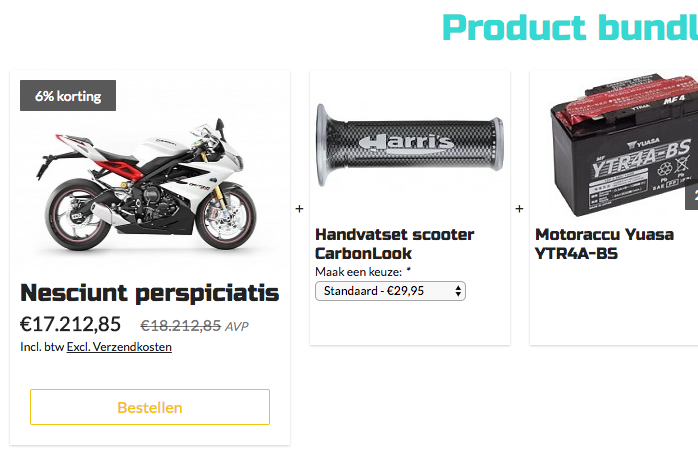Open Handvatset scooter CarbonLook title
Image resolution: width=698 pixels, height=461 pixels.
pos(394,244)
